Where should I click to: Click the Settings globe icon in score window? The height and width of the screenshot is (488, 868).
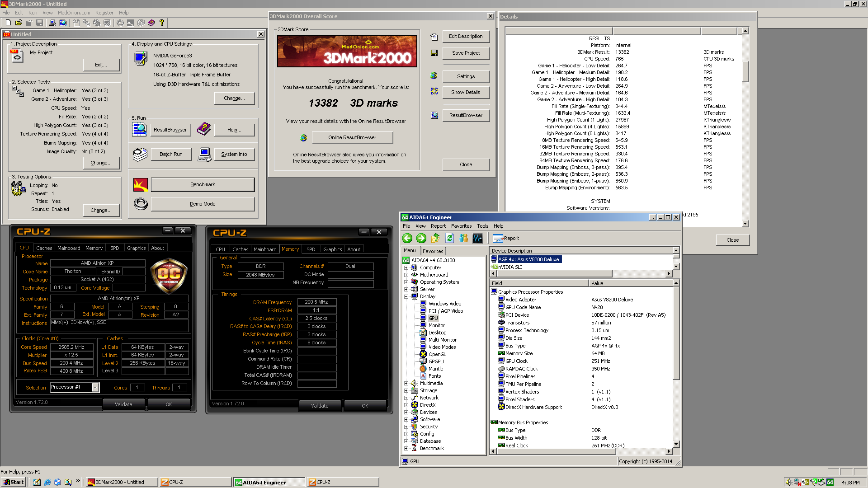coord(434,75)
